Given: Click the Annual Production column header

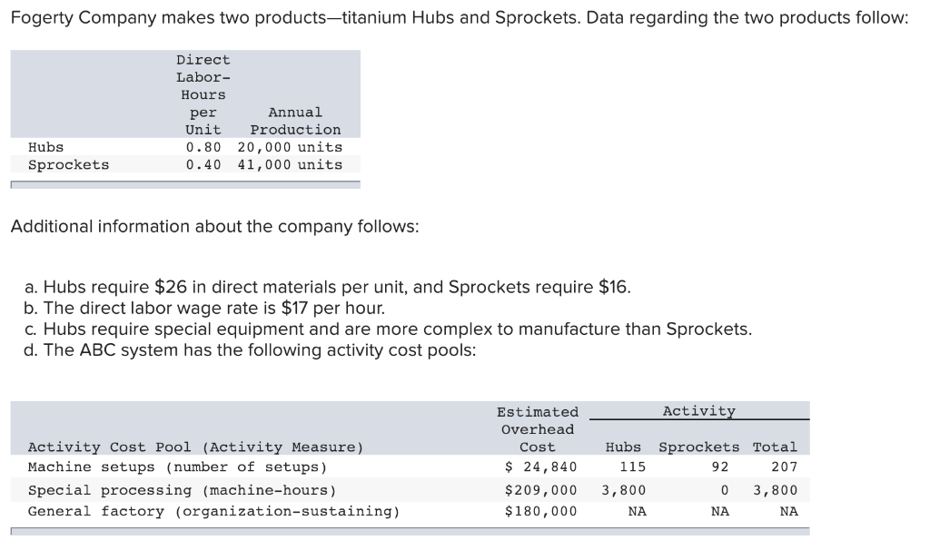Looking at the screenshot, I should (x=295, y=121).
